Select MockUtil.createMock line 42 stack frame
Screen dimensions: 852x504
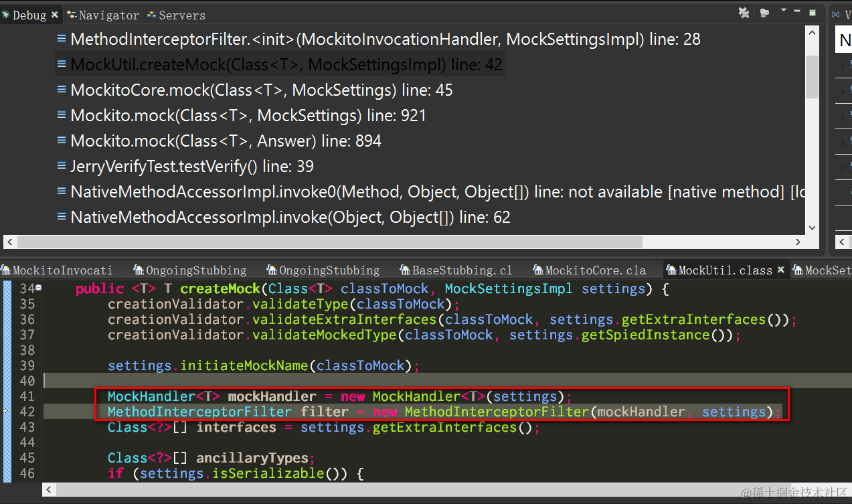point(279,65)
